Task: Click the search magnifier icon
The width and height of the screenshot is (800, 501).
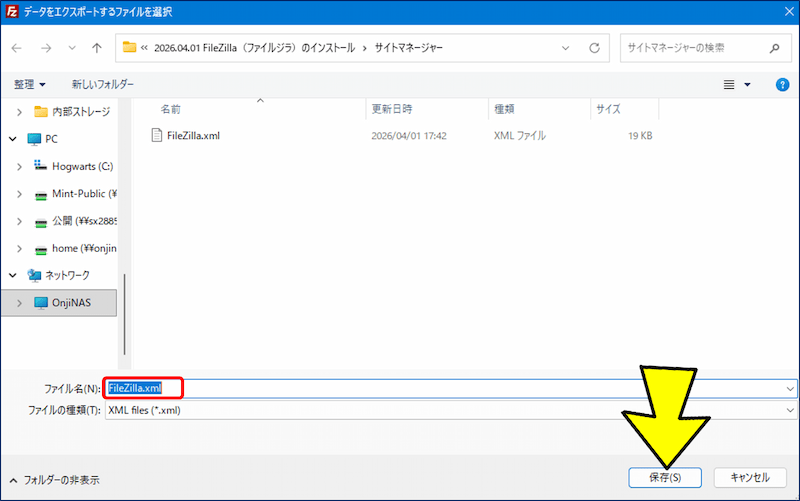Action: pyautogui.click(x=774, y=48)
